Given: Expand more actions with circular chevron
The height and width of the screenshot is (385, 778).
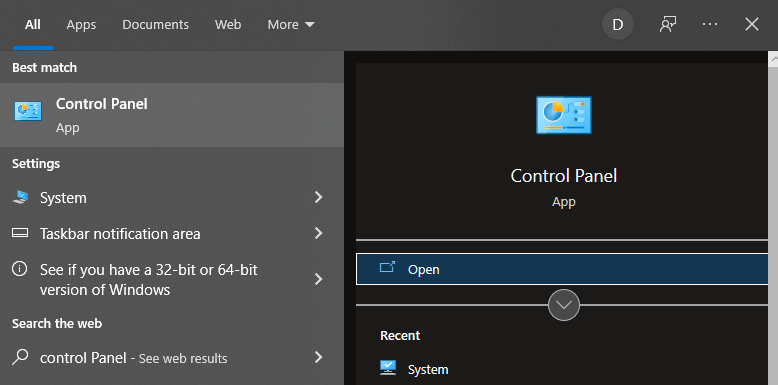Looking at the screenshot, I should click(564, 305).
